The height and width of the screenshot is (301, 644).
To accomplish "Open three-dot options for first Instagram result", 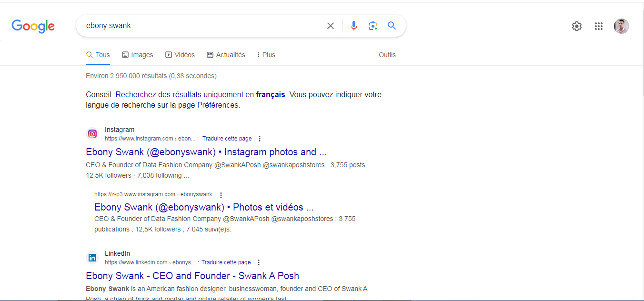I will 260,139.
